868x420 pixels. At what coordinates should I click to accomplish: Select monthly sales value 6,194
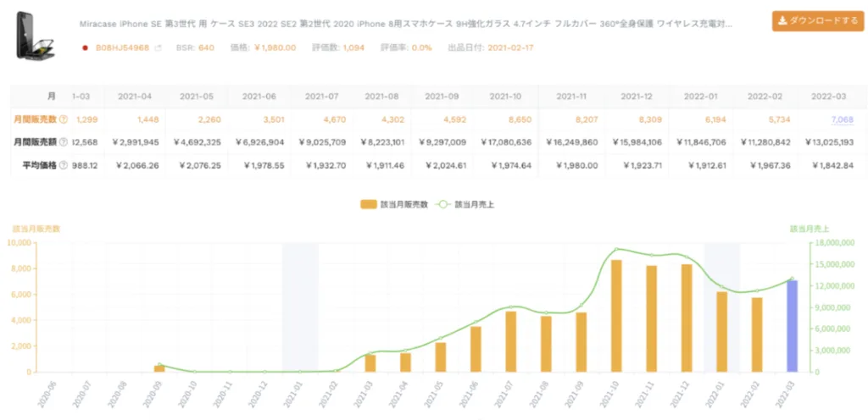(x=715, y=119)
